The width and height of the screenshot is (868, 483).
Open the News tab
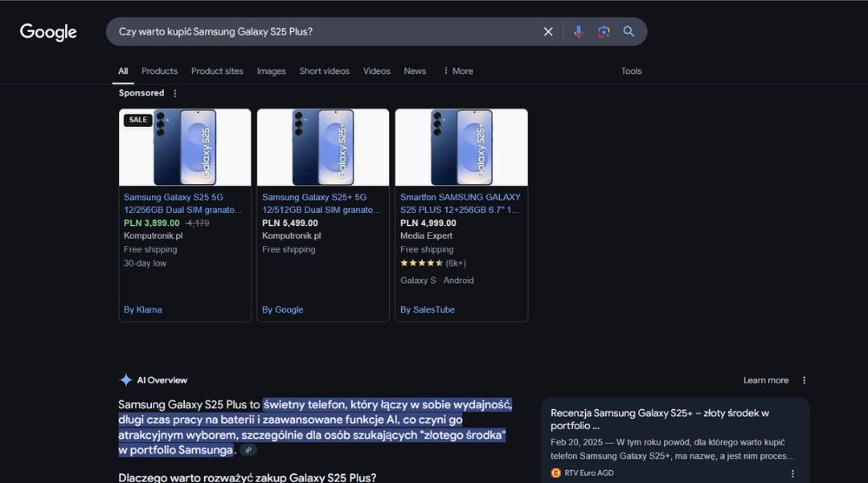click(x=415, y=71)
